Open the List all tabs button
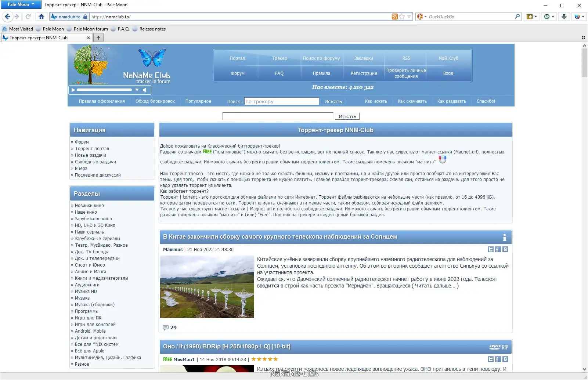Viewport: 588px width, 380px height. (x=583, y=38)
